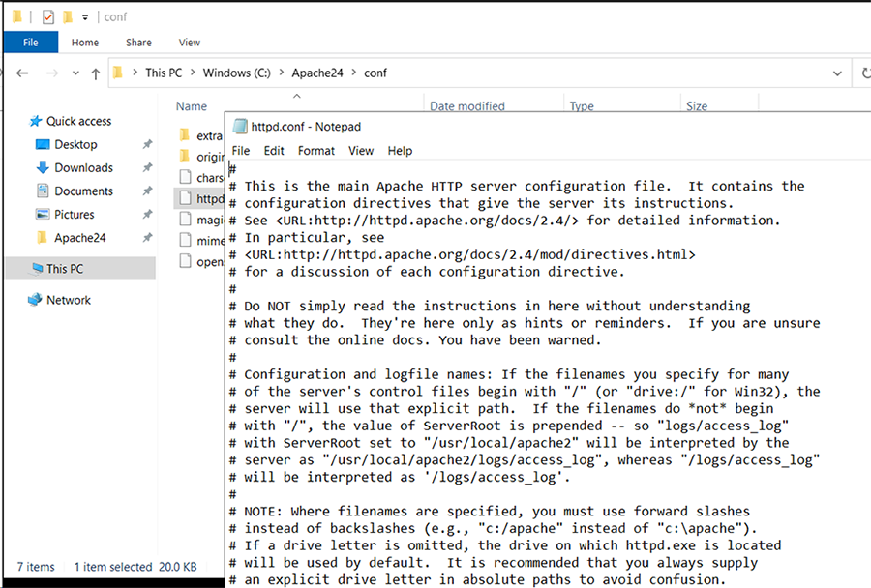Open the Notepad Edit menu
Image resolution: width=871 pixels, height=588 pixels.
click(x=274, y=151)
